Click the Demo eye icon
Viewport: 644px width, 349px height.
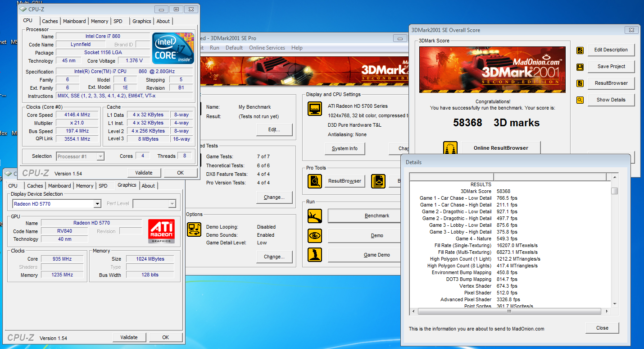315,235
